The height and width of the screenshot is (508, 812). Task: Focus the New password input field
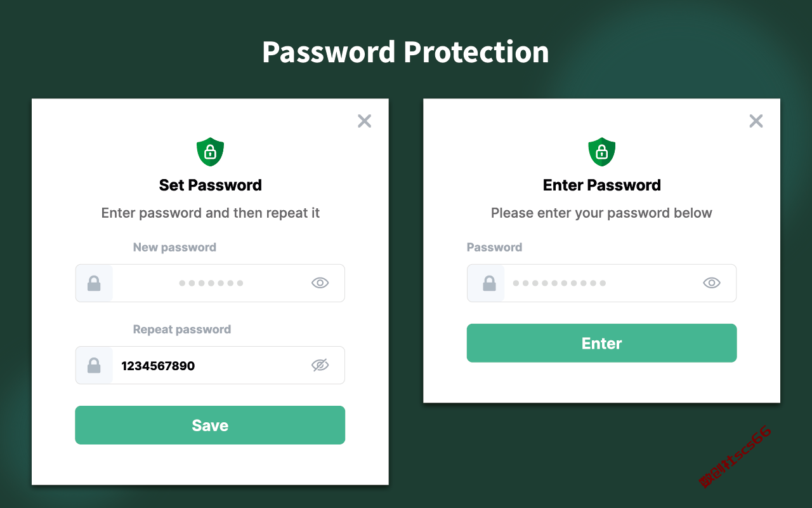(x=210, y=283)
